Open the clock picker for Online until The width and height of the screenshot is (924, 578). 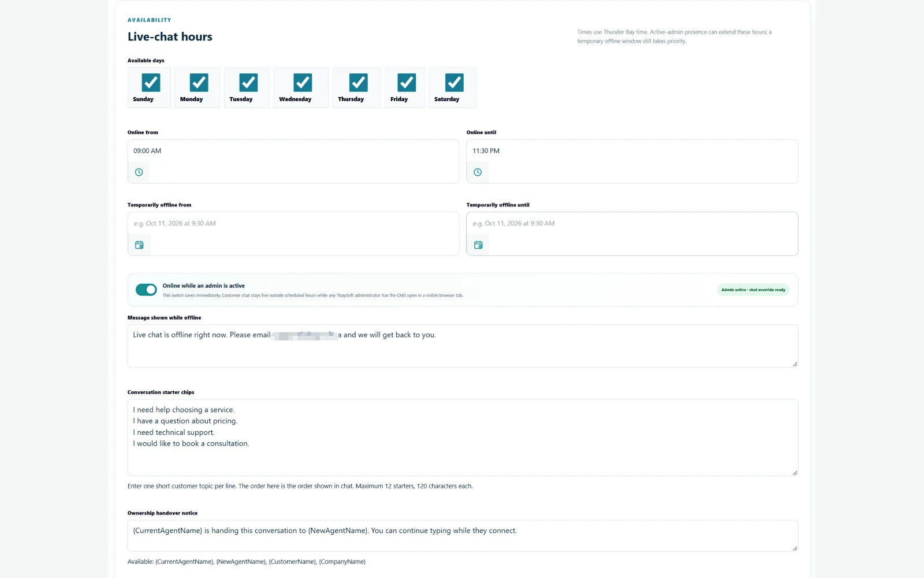click(x=478, y=172)
